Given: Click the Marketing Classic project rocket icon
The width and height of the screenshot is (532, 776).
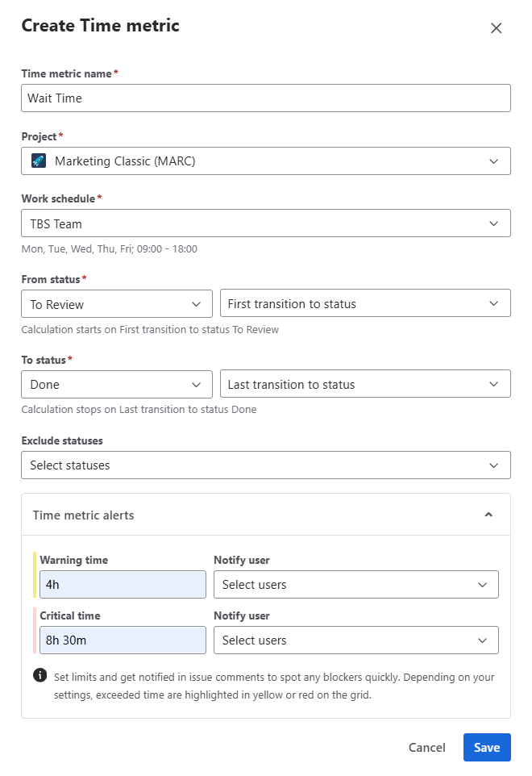Looking at the screenshot, I should pyautogui.click(x=39, y=161).
